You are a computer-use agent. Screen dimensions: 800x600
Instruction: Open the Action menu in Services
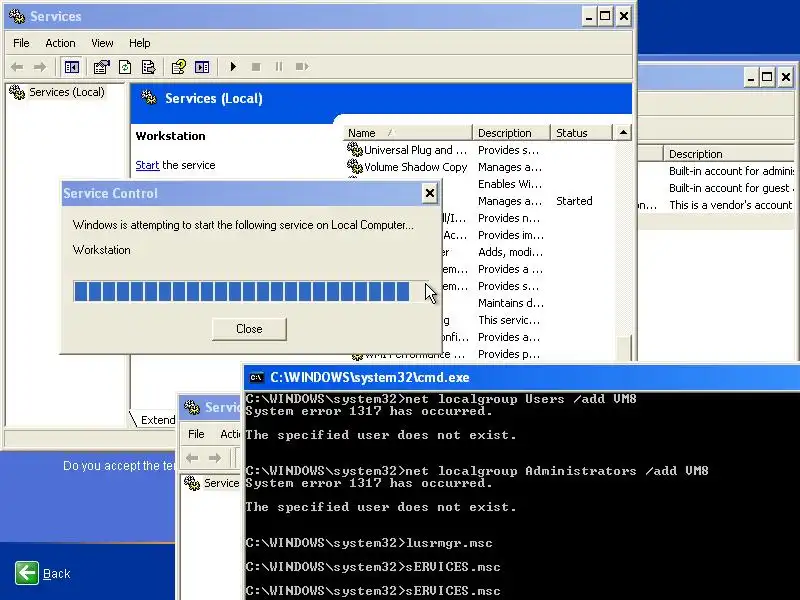60,43
